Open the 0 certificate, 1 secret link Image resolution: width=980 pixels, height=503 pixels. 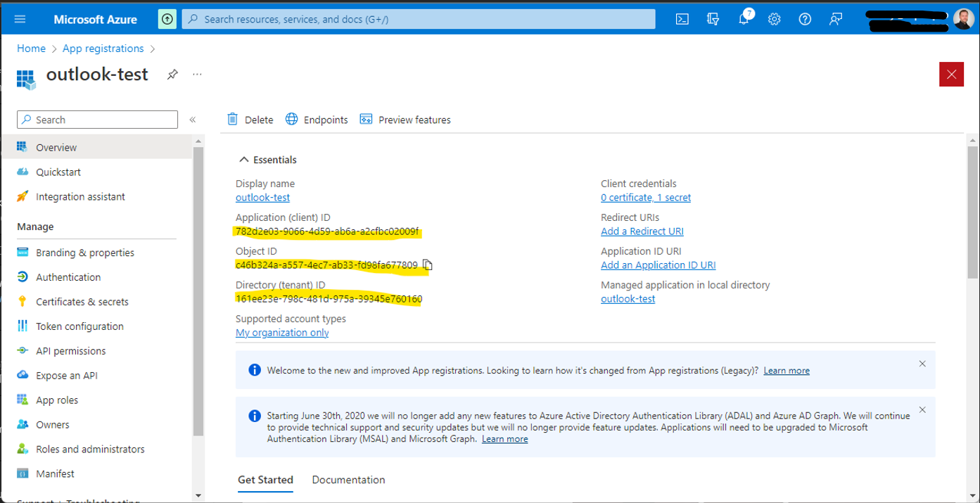[646, 198]
